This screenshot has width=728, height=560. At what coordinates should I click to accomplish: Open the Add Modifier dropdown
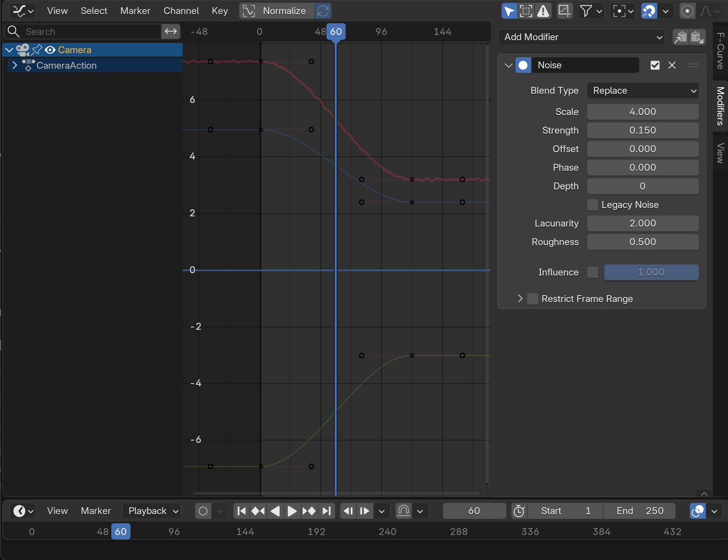click(581, 37)
